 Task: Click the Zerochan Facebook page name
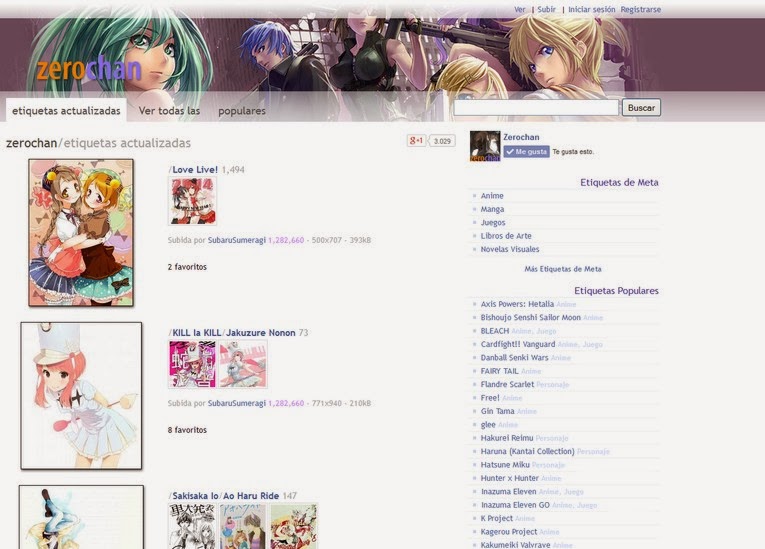(521, 137)
